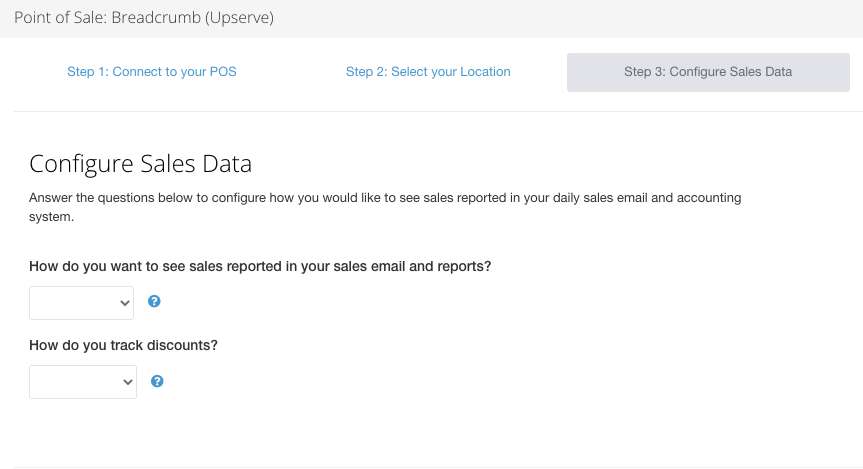
Task: Open the track discounts dropdown
Action: (x=83, y=382)
